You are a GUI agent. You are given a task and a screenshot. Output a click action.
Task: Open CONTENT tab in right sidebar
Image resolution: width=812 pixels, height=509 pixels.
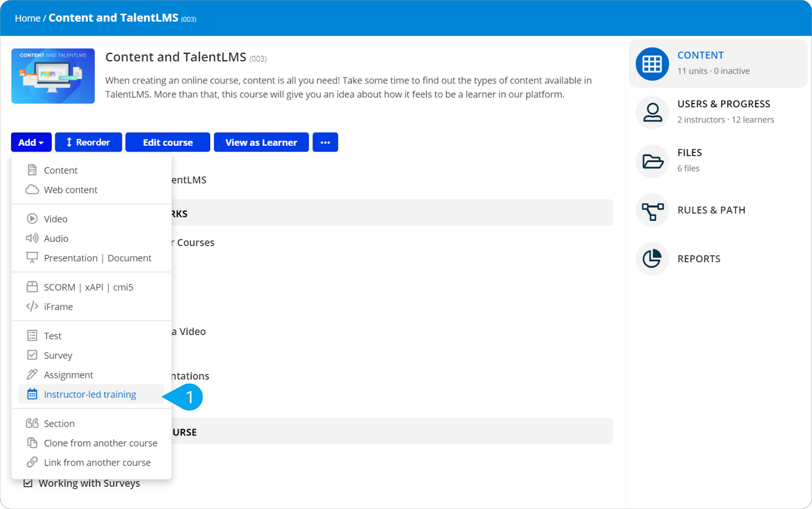718,63
